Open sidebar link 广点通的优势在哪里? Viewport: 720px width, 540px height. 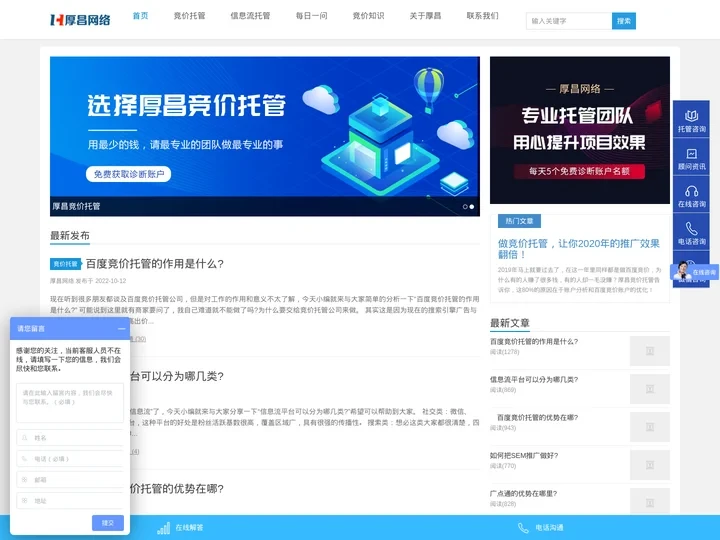pos(523,494)
